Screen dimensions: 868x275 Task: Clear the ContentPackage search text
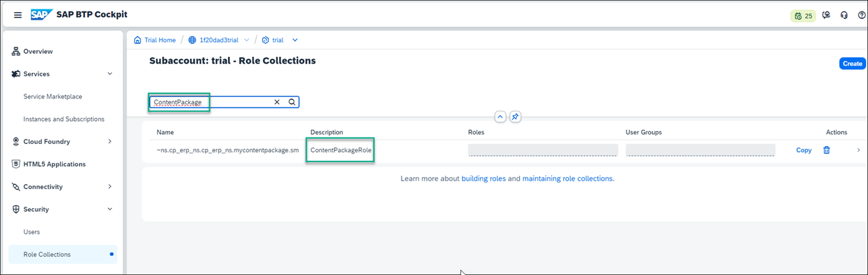[x=277, y=102]
